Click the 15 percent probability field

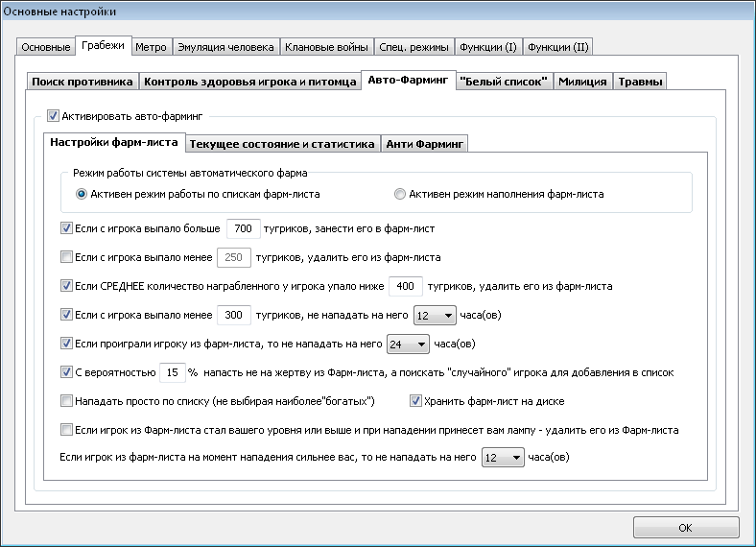pyautogui.click(x=172, y=372)
